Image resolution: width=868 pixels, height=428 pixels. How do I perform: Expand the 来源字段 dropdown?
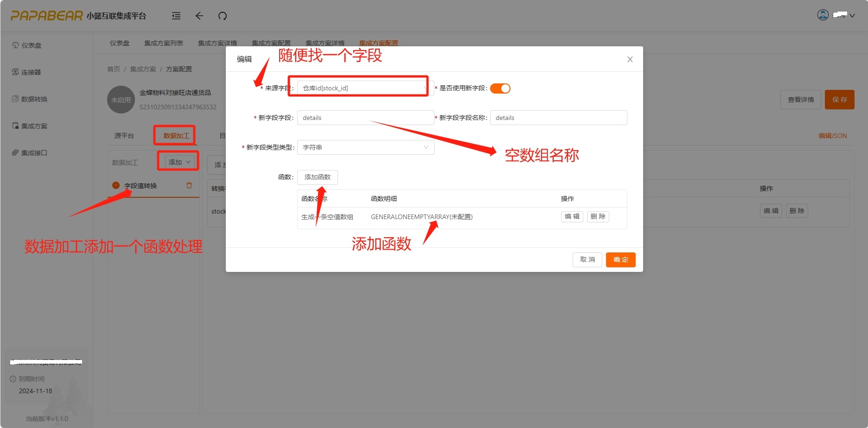[x=365, y=88]
